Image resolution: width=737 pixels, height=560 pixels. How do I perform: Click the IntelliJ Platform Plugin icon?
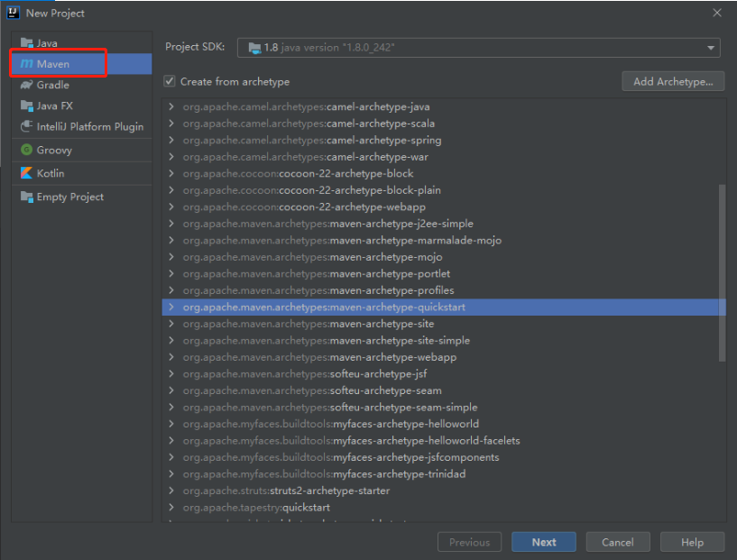[x=26, y=126]
